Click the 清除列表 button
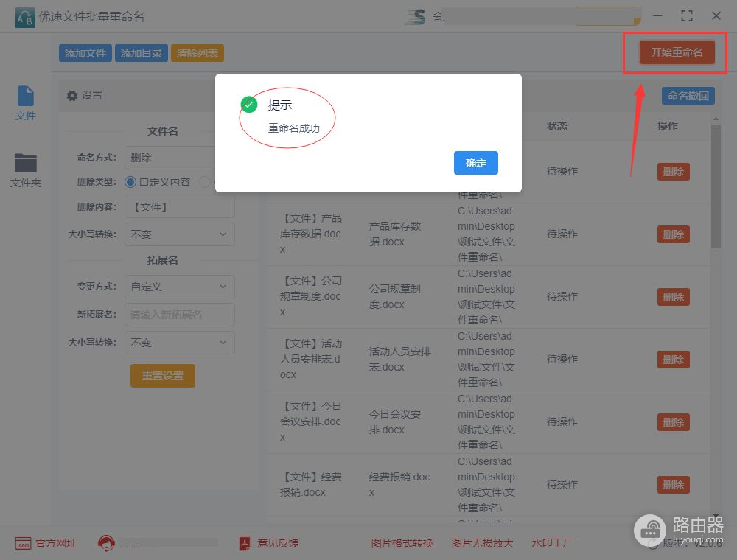Screen dimensions: 737x560 click(x=198, y=53)
